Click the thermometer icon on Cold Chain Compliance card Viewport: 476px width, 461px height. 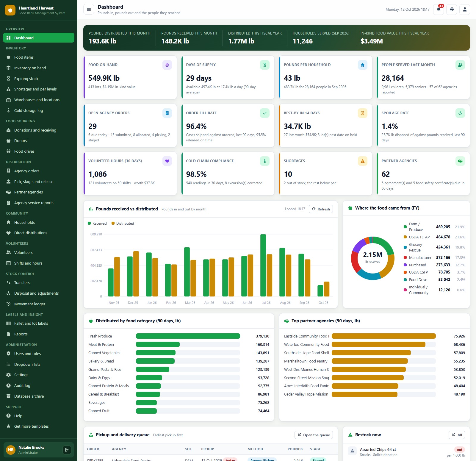coord(265,161)
